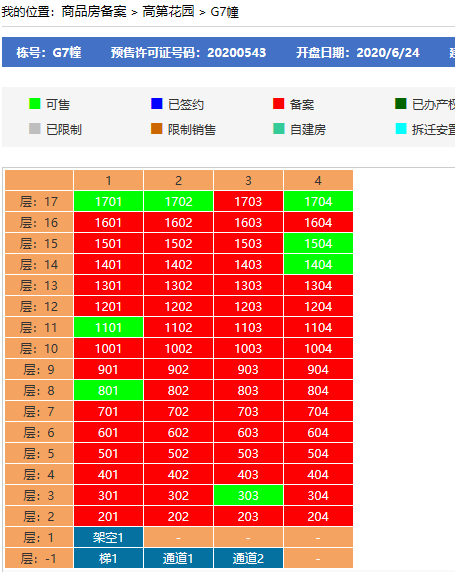The width and height of the screenshot is (455, 572).
Task: Click the gray 已限制 legend swatch
Action: click(35, 128)
